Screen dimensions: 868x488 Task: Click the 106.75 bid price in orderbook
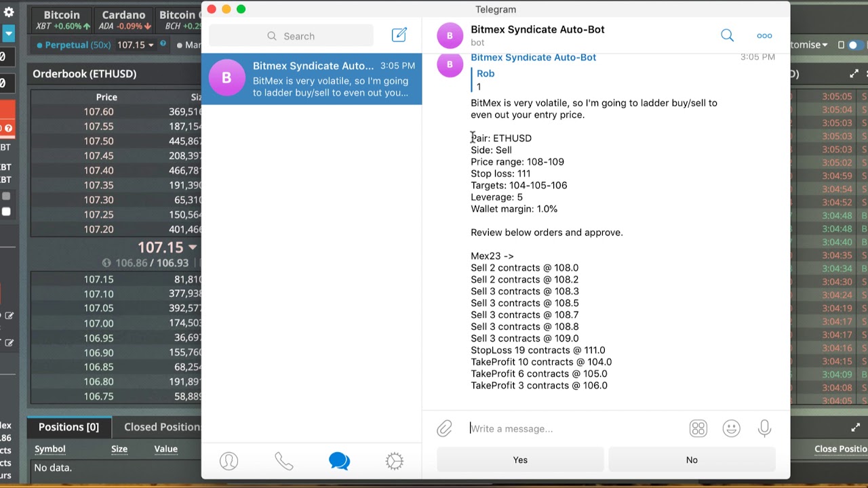(x=99, y=396)
